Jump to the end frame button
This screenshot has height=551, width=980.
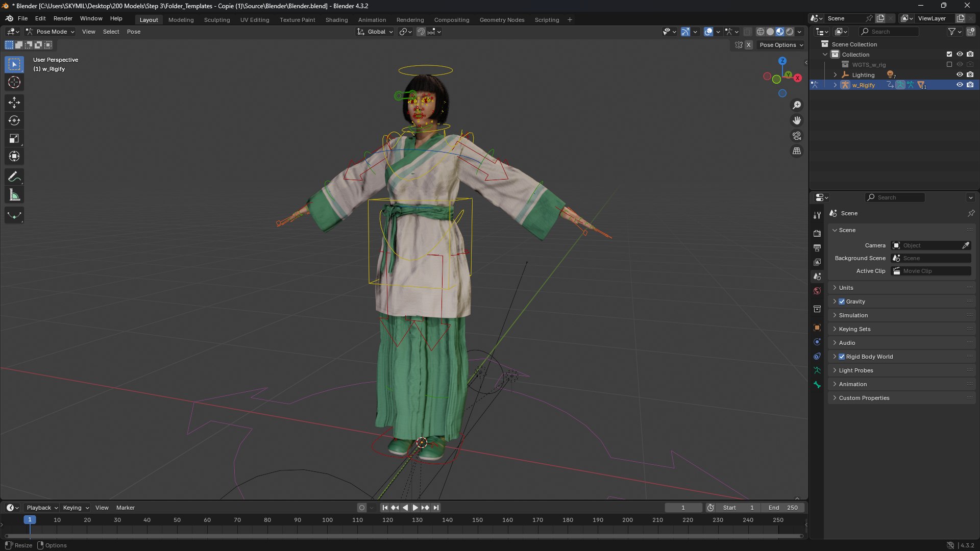coord(436,508)
